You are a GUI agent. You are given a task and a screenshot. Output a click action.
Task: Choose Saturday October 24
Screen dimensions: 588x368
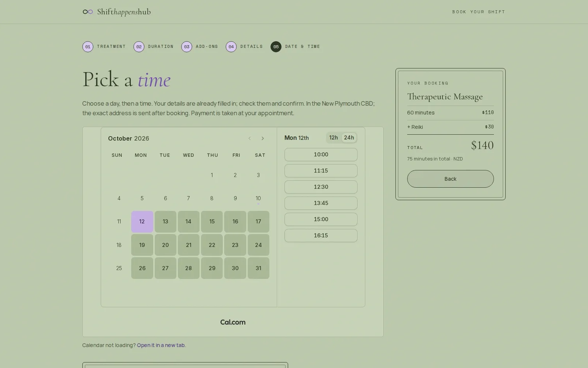coord(258,245)
